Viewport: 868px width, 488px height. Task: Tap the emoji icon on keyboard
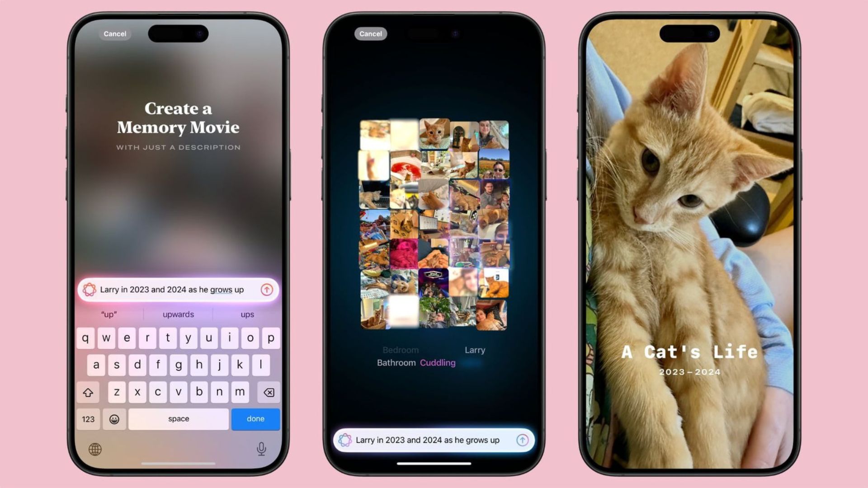click(x=114, y=419)
